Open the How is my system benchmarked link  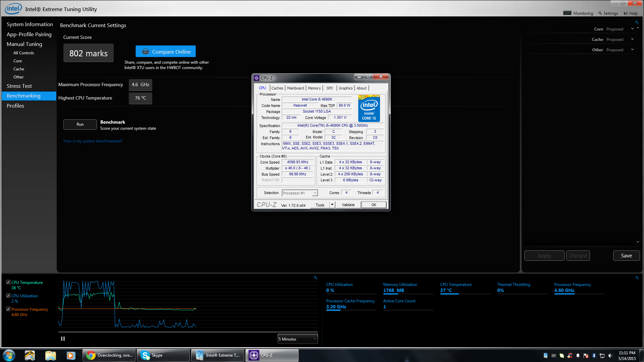coord(93,141)
